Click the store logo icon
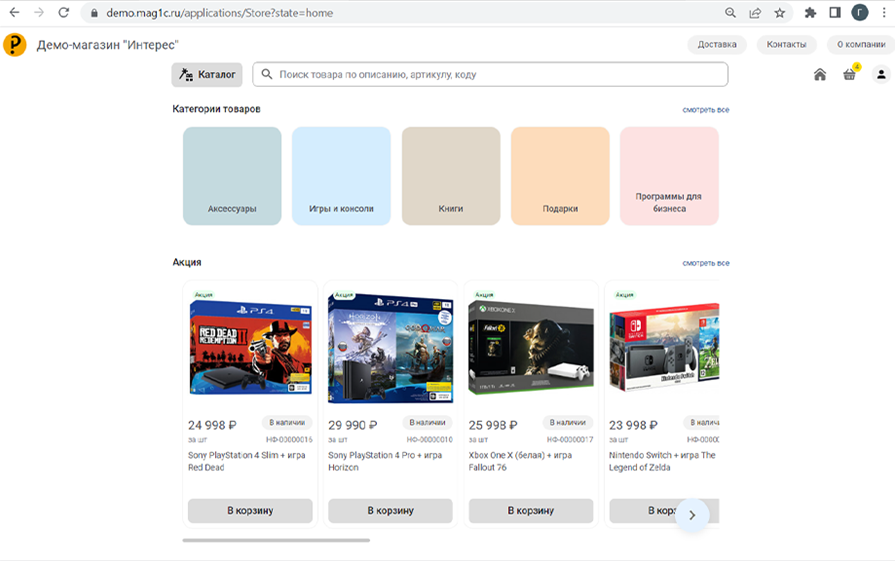 [x=15, y=45]
